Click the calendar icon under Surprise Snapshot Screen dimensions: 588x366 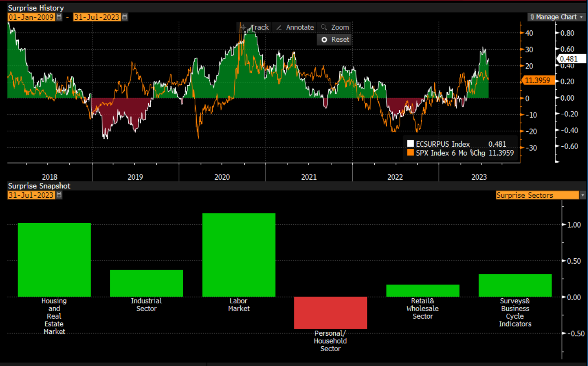[59, 195]
